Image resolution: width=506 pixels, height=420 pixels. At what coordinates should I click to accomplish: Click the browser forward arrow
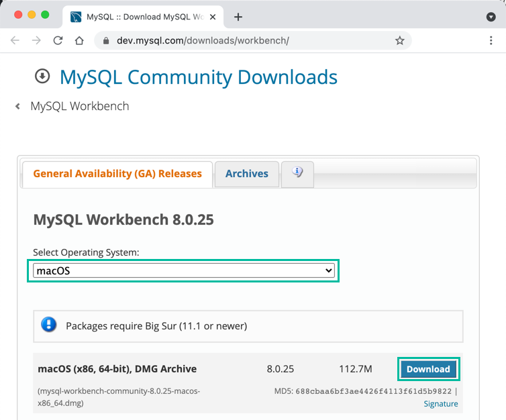tap(36, 40)
